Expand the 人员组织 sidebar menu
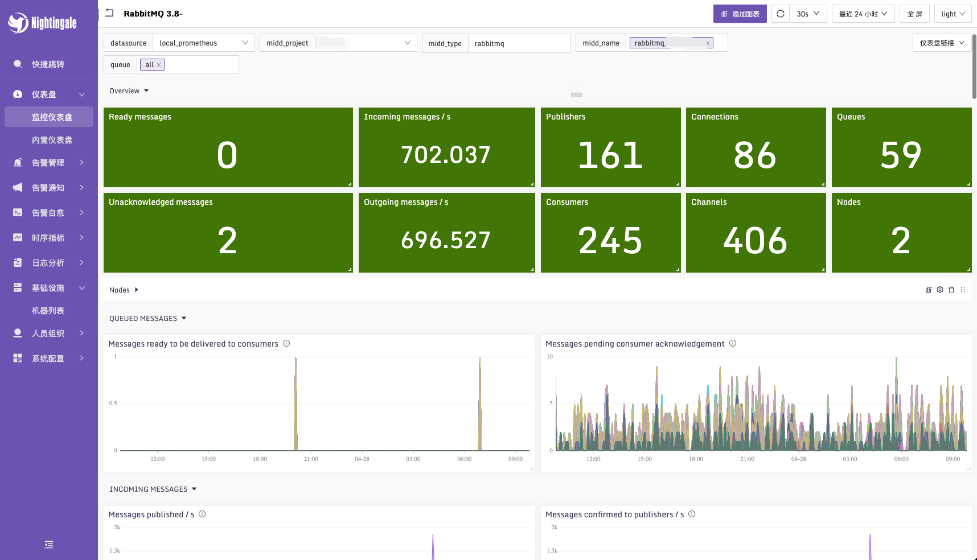The image size is (977, 560). [x=49, y=333]
